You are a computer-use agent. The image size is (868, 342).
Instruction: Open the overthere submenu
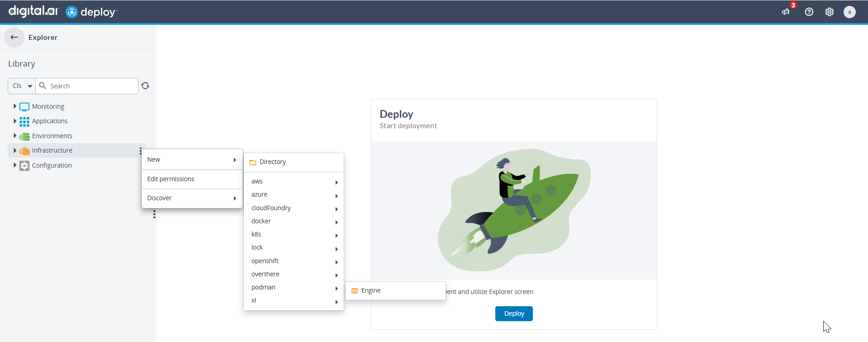pos(294,274)
